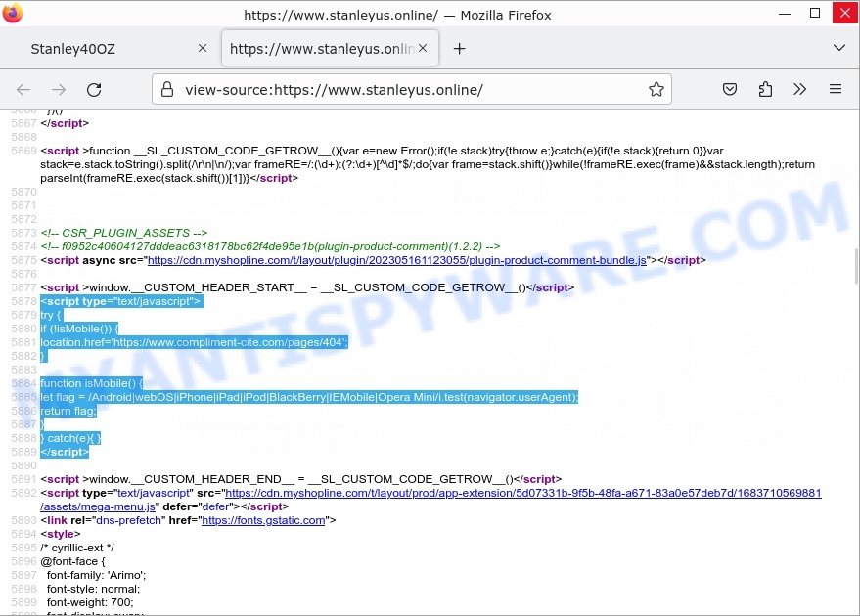Click line number 5881
Viewport: 860px width, 616px height.
(x=23, y=342)
